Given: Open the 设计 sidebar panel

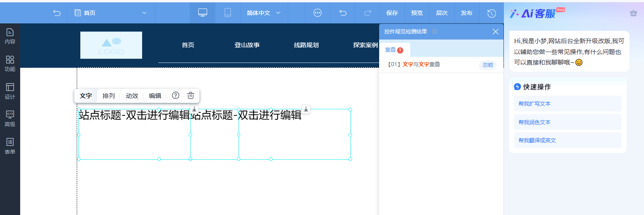Looking at the screenshot, I should click(x=10, y=91).
